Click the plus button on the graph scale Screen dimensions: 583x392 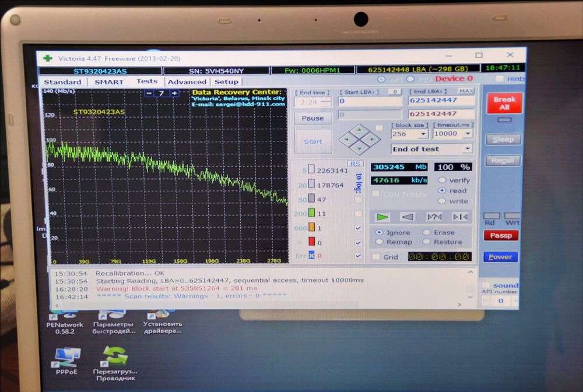point(174,93)
